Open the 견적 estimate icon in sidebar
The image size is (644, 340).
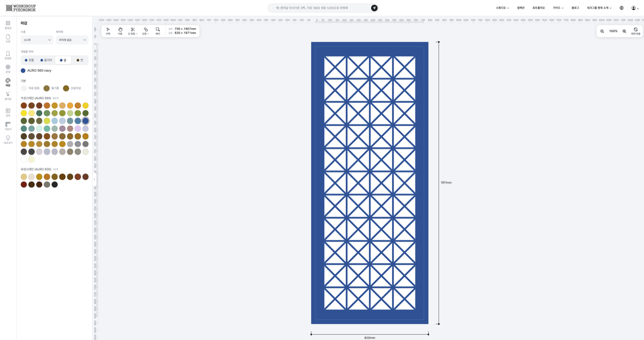pyautogui.click(x=8, y=112)
